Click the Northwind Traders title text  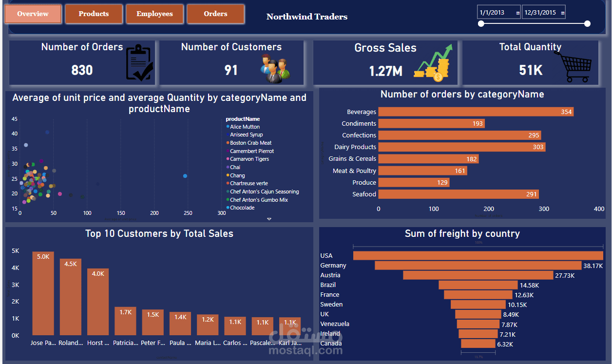click(307, 17)
